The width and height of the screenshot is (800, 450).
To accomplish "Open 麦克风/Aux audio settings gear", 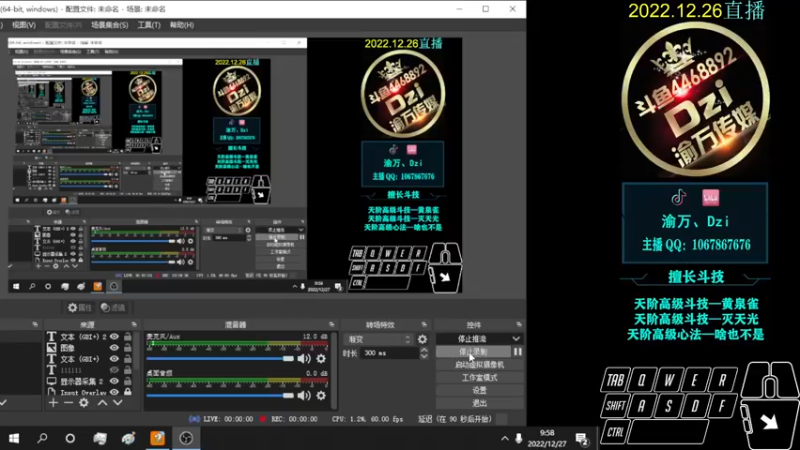I will coord(321,359).
